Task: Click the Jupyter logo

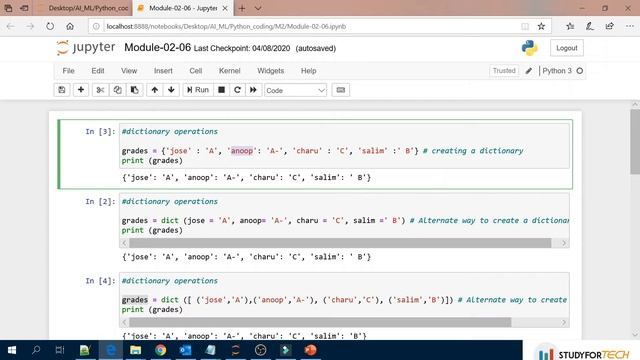Action: click(x=86, y=47)
